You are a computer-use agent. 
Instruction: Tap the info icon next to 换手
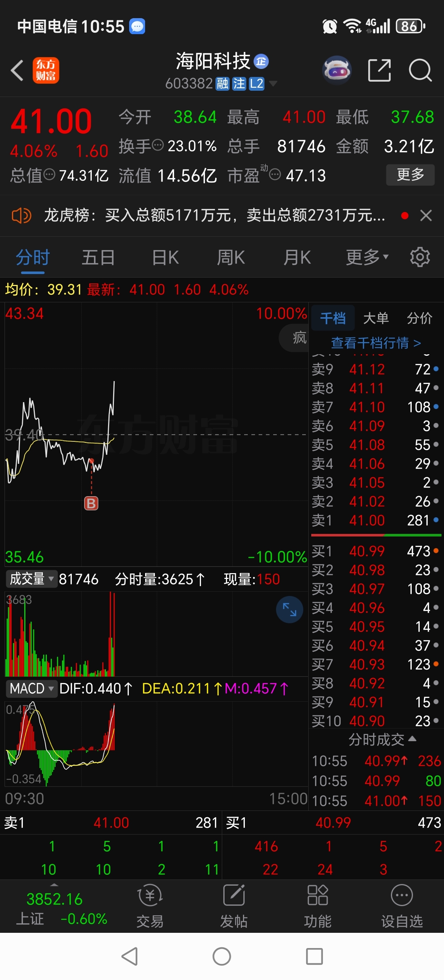[158, 145]
